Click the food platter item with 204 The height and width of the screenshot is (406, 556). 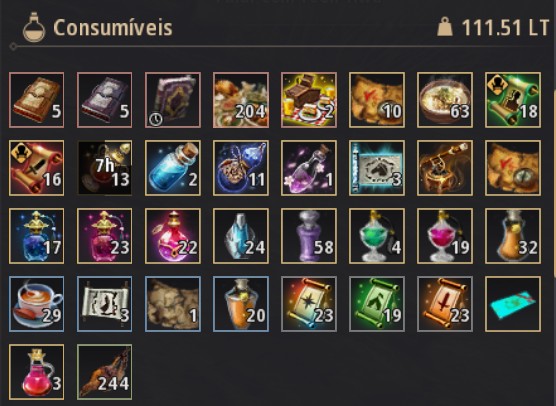pyautogui.click(x=241, y=100)
